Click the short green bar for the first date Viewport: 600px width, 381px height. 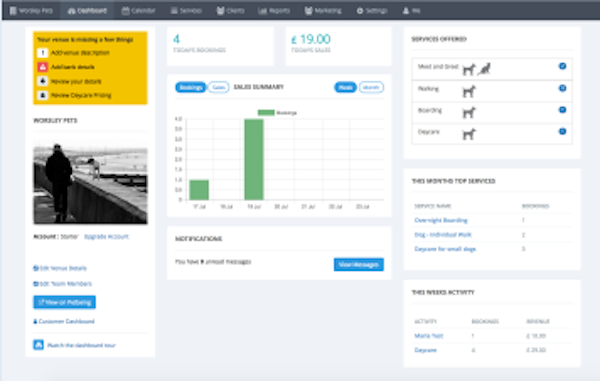click(x=199, y=190)
